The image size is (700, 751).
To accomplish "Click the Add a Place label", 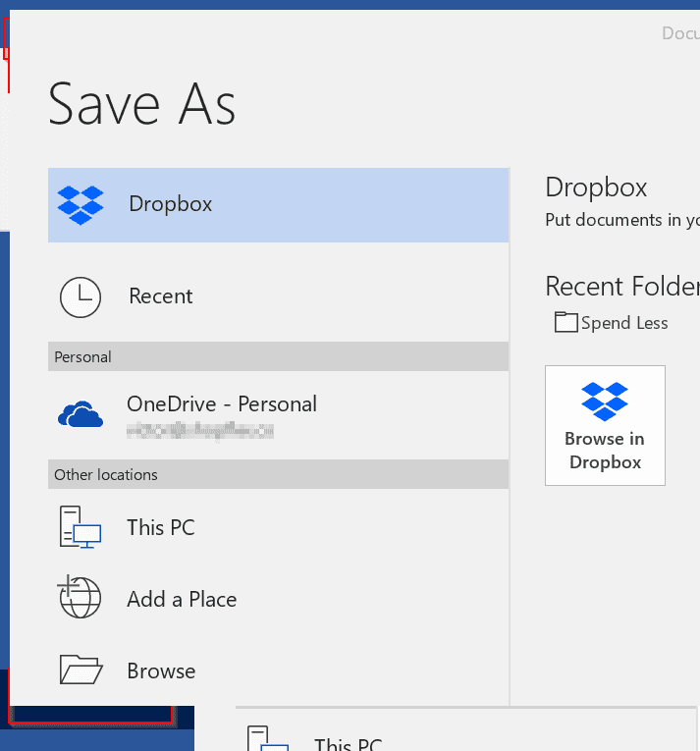I will [182, 599].
